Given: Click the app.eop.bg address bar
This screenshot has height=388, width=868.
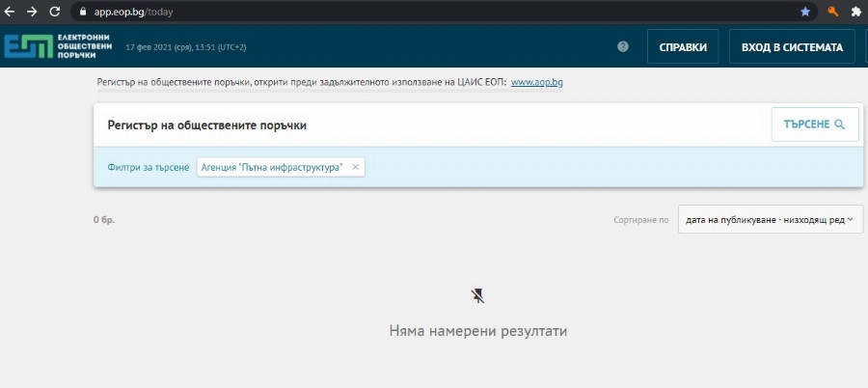Looking at the screenshot, I should pos(386,12).
